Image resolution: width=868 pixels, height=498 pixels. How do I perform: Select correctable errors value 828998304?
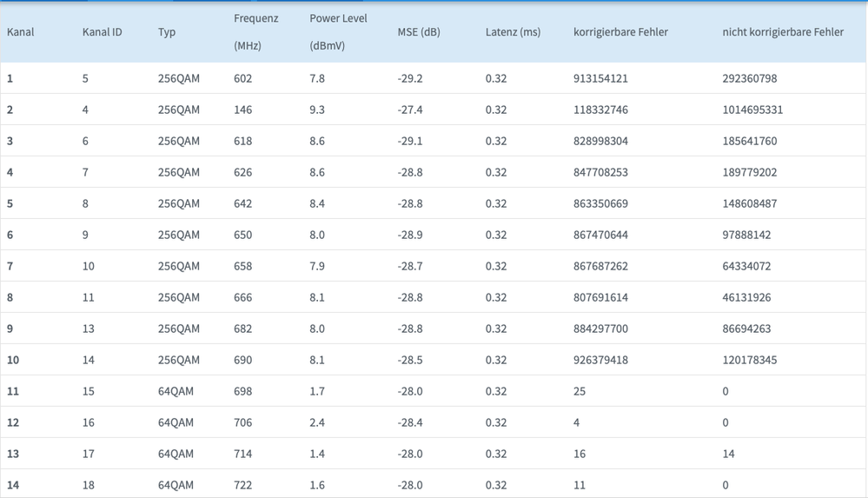pyautogui.click(x=600, y=142)
